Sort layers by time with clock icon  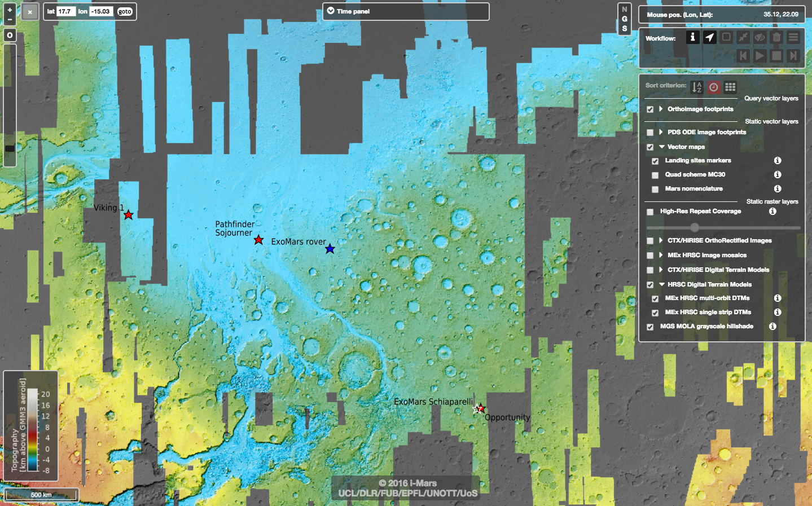714,87
